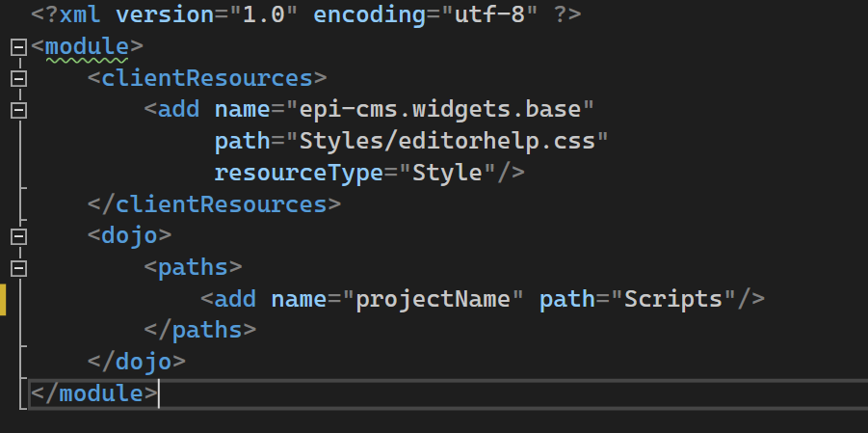Collapse the epi-cms.widgets.base add element
This screenshot has width=868, height=433.
(16, 110)
